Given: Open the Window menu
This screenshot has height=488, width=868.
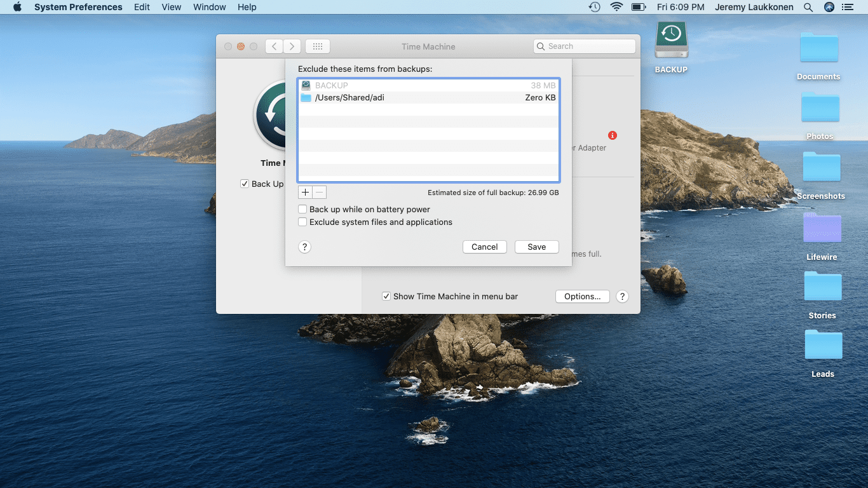Looking at the screenshot, I should 210,7.
